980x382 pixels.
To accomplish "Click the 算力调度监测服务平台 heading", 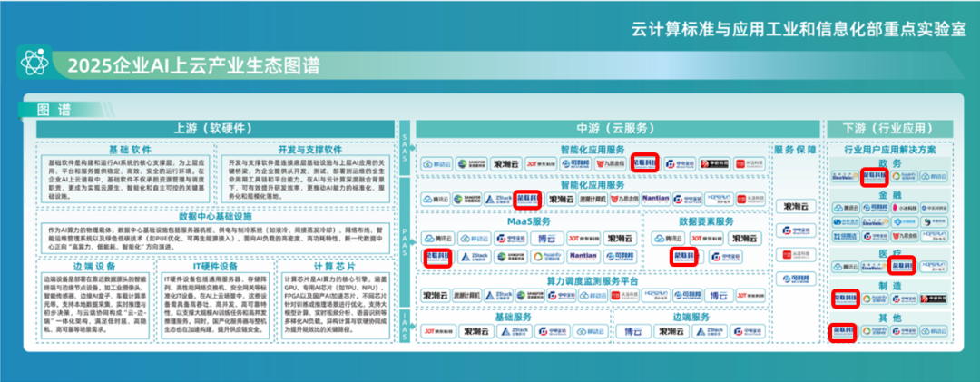I will click(593, 281).
